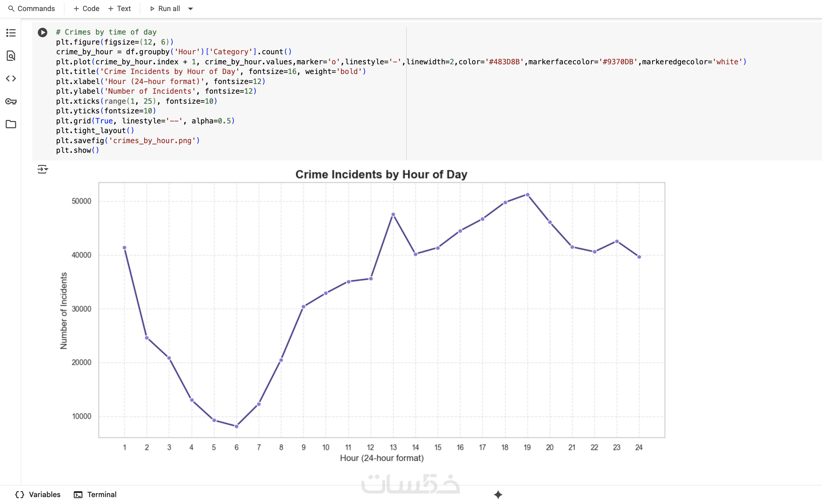
Task: Add a new Code cell
Action: point(86,9)
